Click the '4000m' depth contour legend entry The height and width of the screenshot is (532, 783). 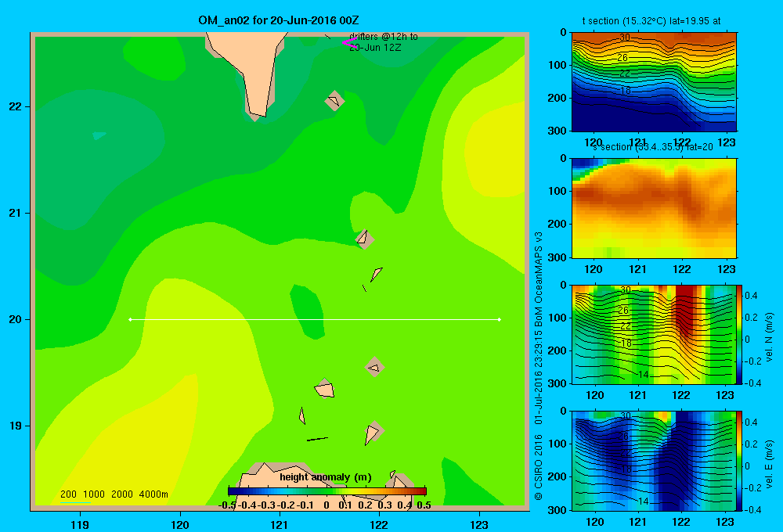click(x=153, y=494)
